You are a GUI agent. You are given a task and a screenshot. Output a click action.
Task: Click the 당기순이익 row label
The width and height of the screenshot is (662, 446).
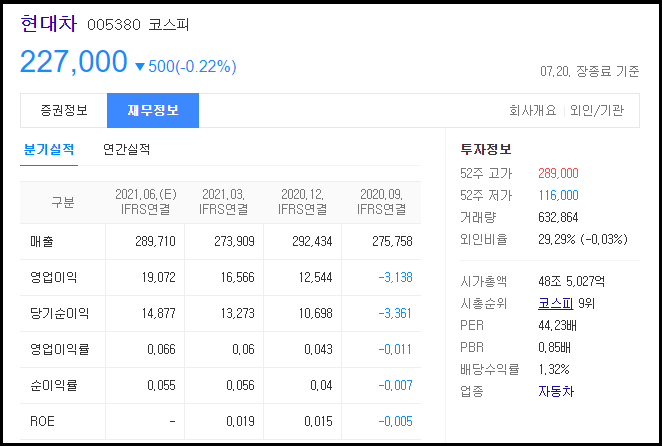[59, 313]
